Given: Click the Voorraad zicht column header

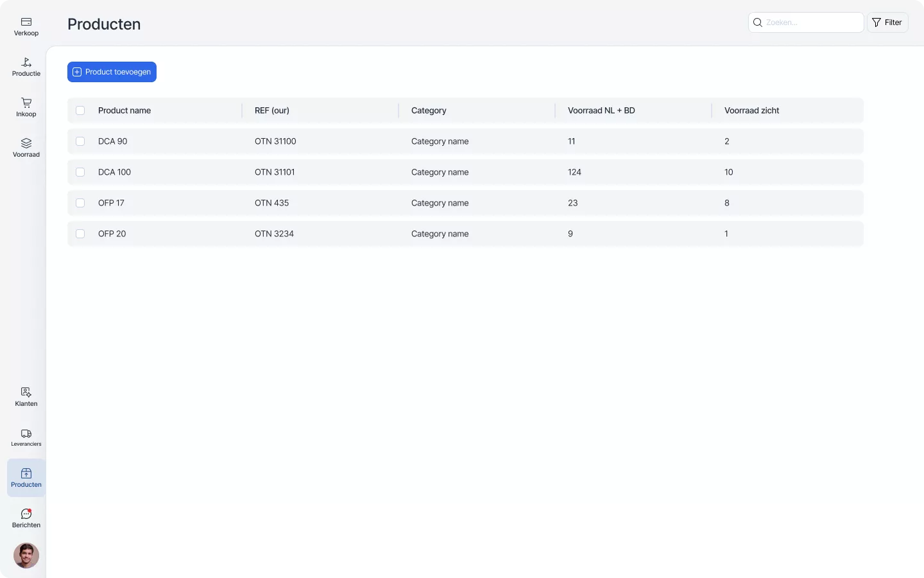Looking at the screenshot, I should point(752,110).
